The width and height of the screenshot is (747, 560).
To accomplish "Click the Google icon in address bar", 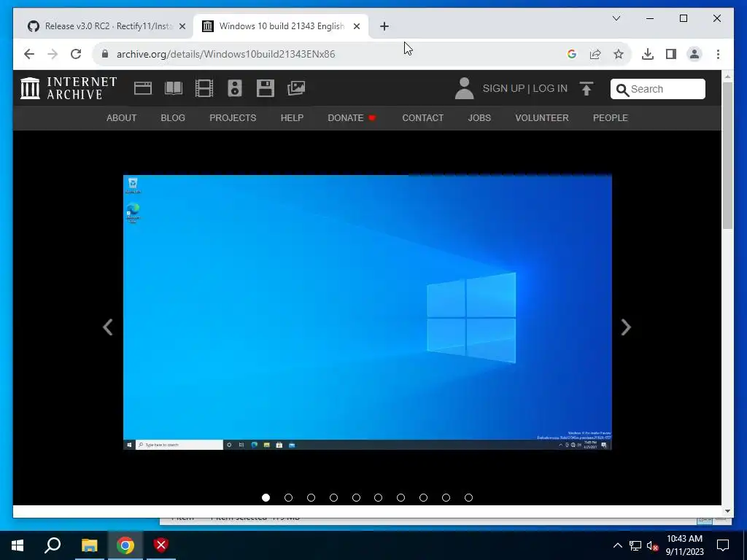I will point(572,54).
